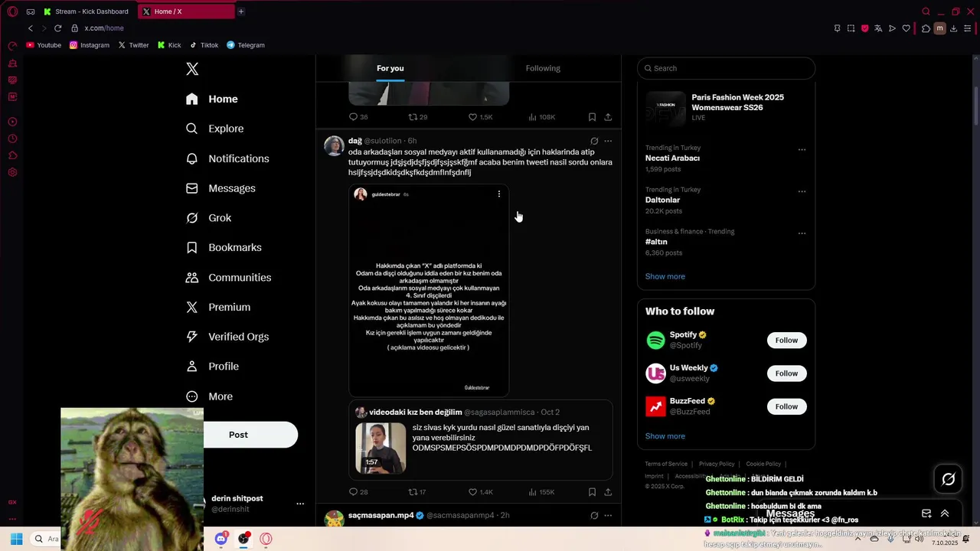Switch to the Following tab

click(x=543, y=68)
